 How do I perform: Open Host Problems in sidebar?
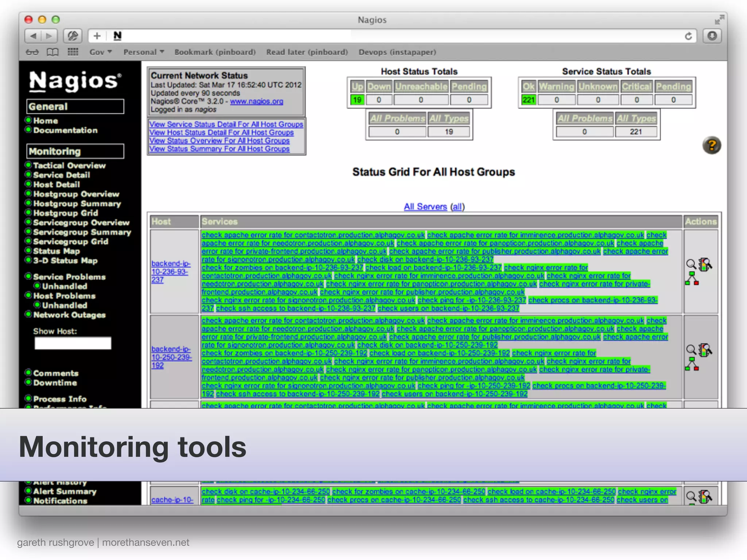click(64, 296)
